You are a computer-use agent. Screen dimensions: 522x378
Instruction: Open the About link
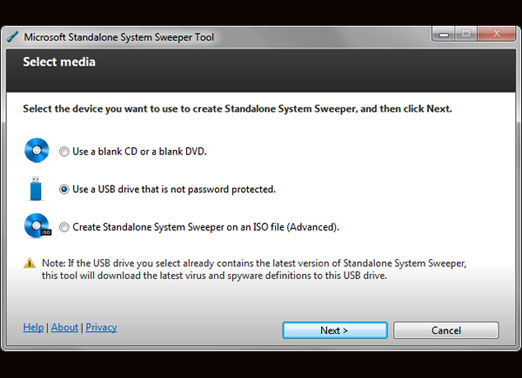pyautogui.click(x=65, y=327)
